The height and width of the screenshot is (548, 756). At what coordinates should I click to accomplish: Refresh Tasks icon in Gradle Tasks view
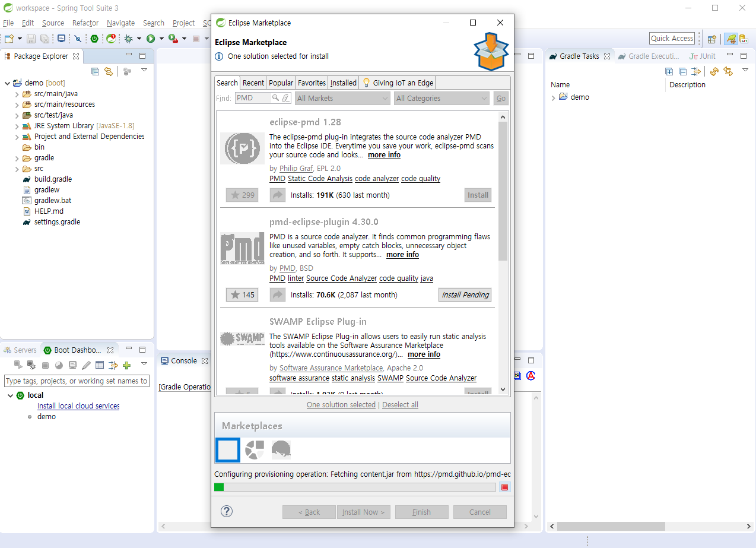pyautogui.click(x=714, y=72)
